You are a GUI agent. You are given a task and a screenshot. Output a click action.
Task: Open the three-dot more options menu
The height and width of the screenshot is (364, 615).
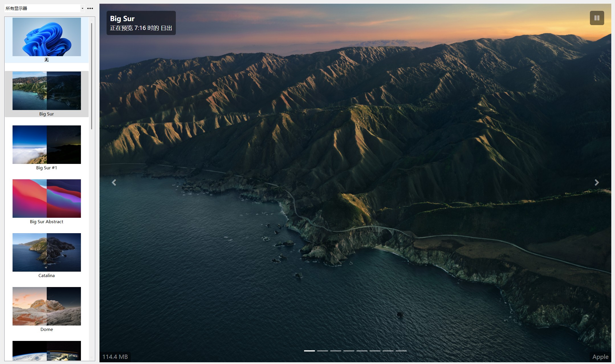coord(90,8)
